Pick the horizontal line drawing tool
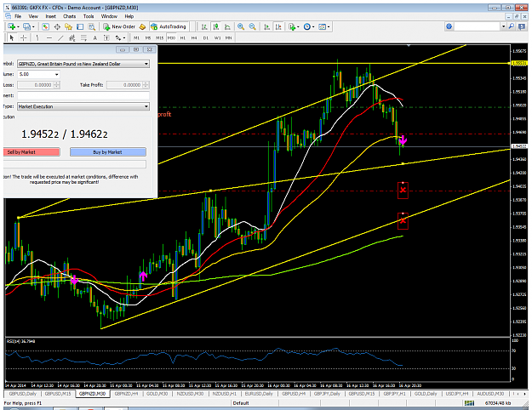The height and width of the screenshot is (410, 532). (x=49, y=38)
